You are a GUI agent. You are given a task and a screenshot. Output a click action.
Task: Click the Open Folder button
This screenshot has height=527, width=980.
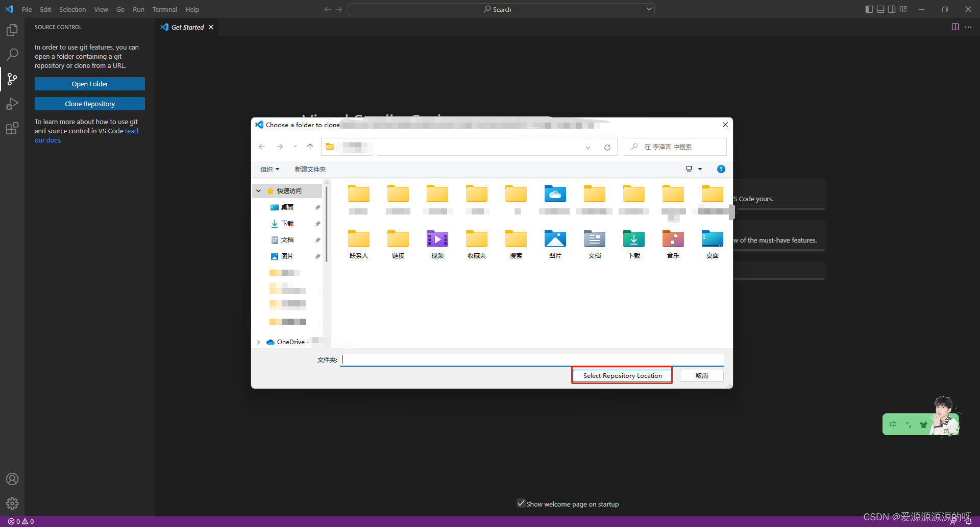(x=90, y=84)
